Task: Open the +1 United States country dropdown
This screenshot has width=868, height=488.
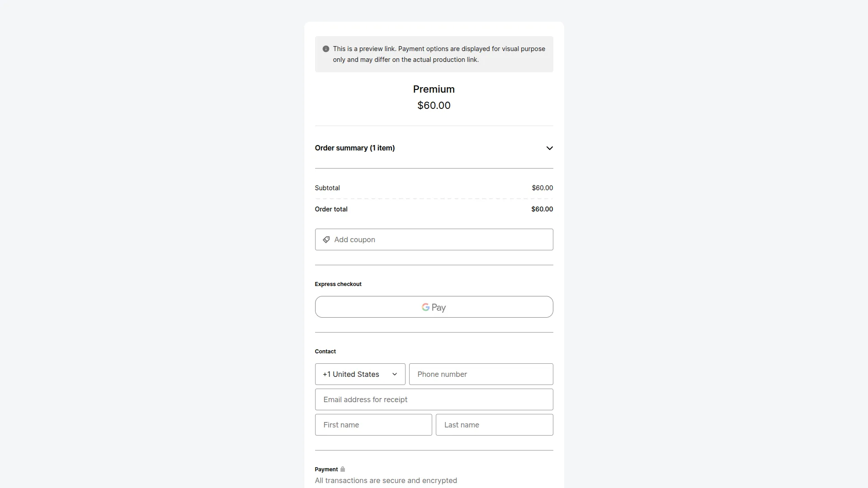Action: (x=360, y=374)
